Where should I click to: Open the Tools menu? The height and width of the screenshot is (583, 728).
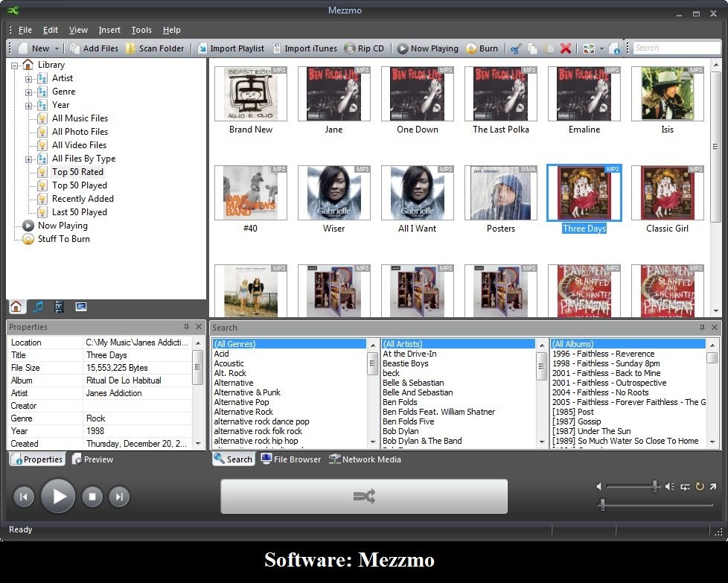(x=141, y=30)
